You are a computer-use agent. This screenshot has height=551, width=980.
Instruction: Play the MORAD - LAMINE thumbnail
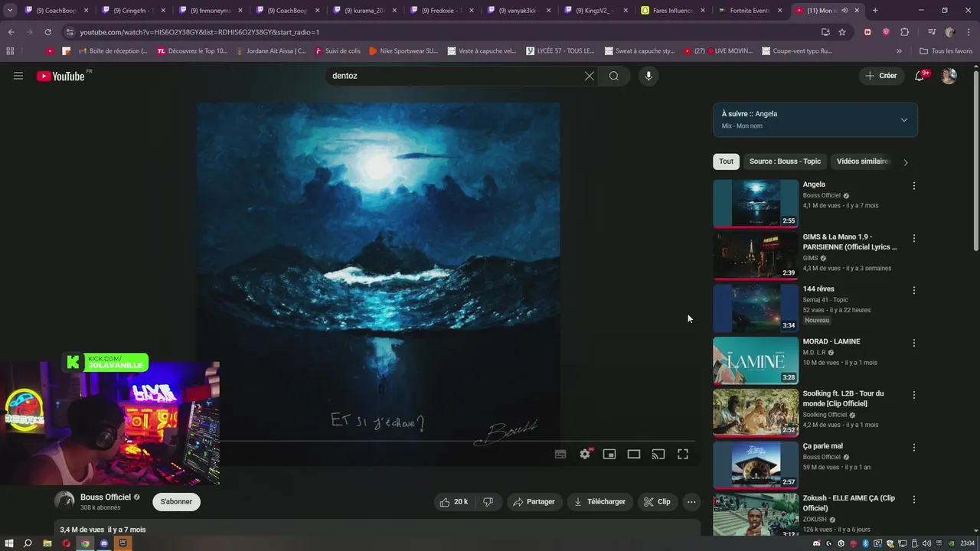756,360
